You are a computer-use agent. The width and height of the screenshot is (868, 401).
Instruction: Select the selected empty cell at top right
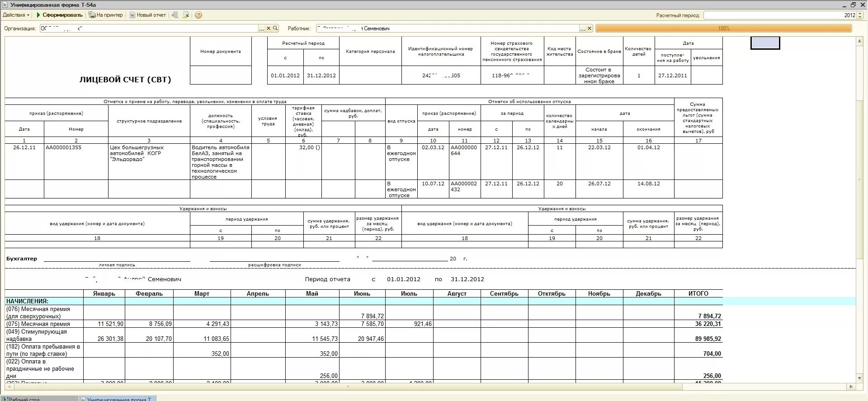click(765, 43)
